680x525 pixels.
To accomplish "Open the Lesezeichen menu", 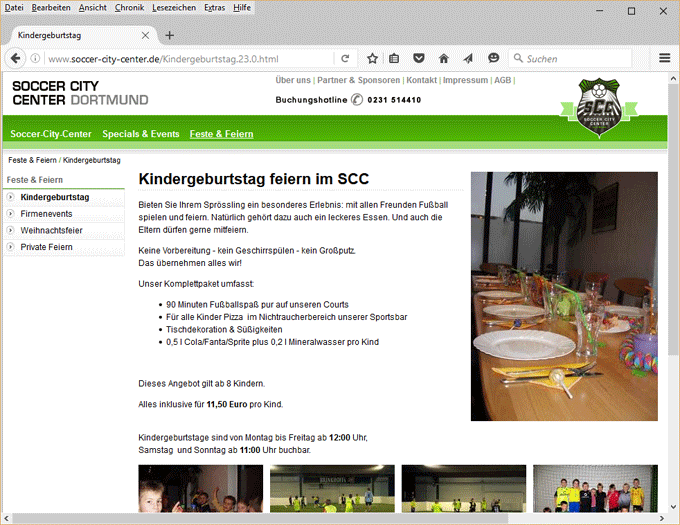I will click(x=174, y=7).
